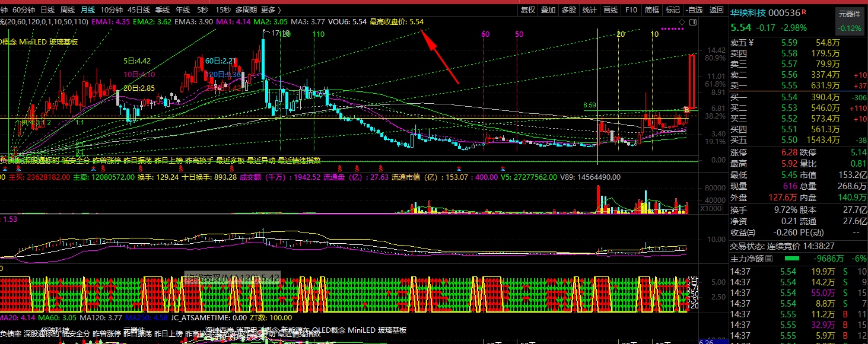This screenshot has width=868, height=344.
Task: Select the 卖二 5.56 order row
Action: (797, 75)
